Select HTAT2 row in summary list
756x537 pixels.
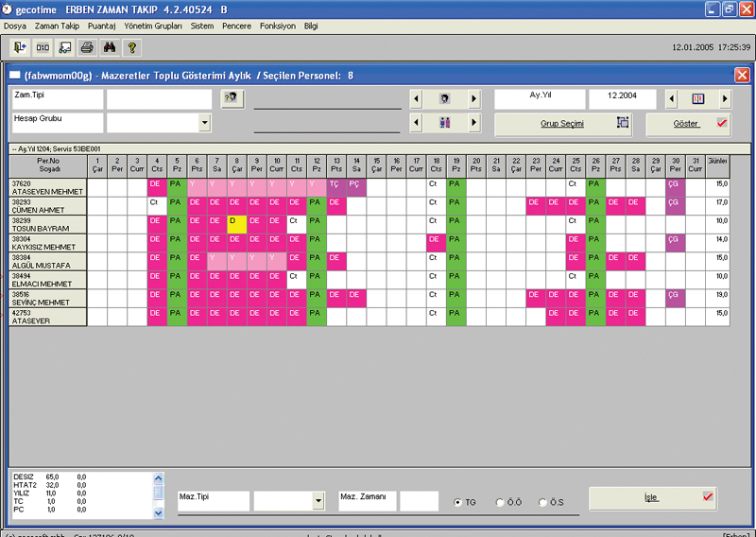coord(49,485)
